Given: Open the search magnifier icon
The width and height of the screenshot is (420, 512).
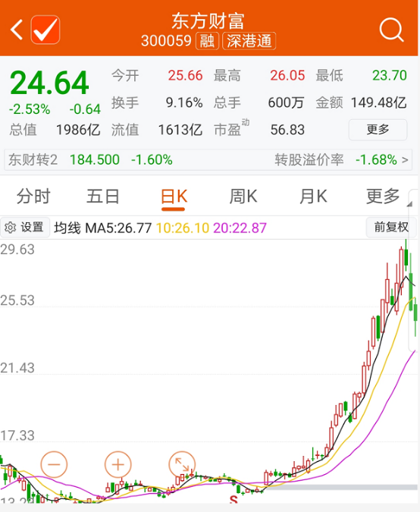Looking at the screenshot, I should click(x=391, y=30).
